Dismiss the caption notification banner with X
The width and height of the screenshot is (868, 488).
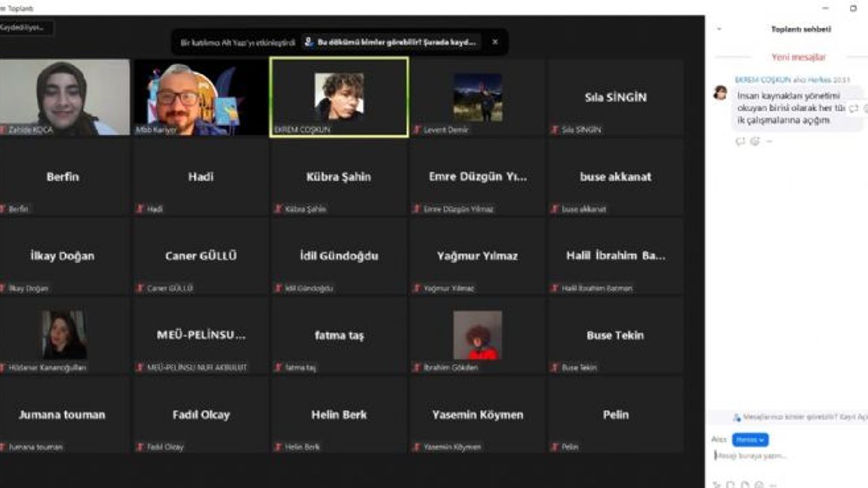pyautogui.click(x=495, y=42)
